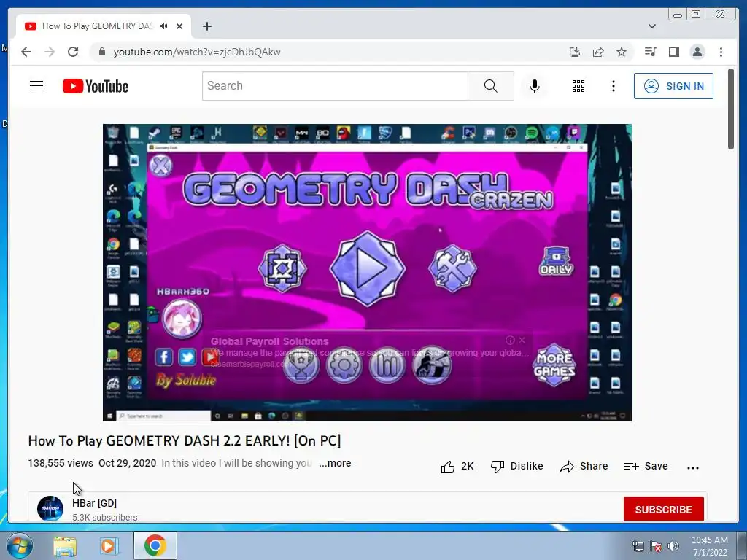
Task: Subscribe to HBar [GD]
Action: (664, 510)
